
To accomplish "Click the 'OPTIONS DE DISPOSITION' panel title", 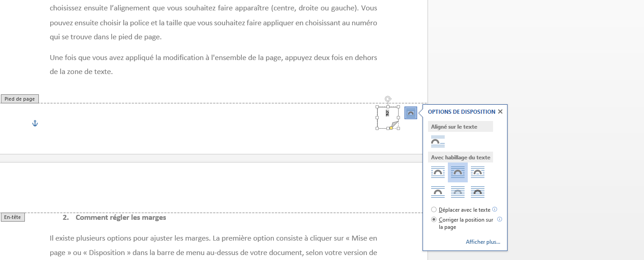I will tap(461, 111).
